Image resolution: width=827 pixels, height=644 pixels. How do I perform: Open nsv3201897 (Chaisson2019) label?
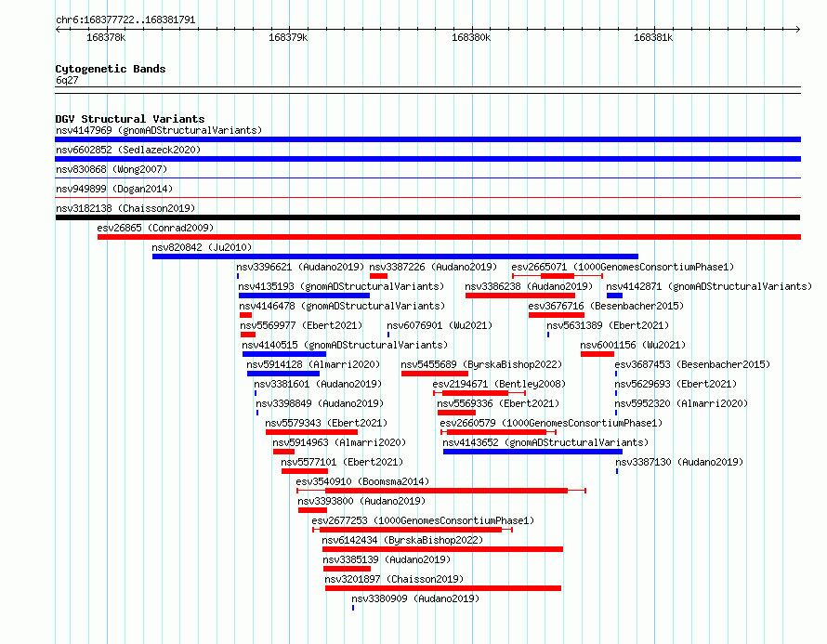[394, 579]
